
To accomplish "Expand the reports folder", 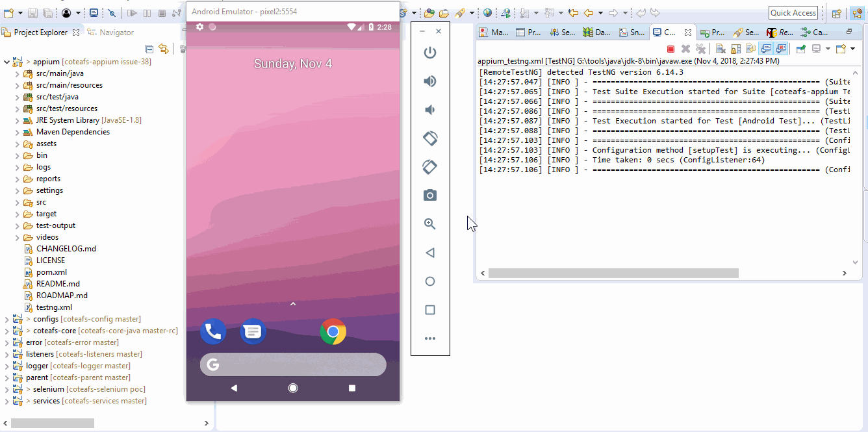I will point(18,179).
